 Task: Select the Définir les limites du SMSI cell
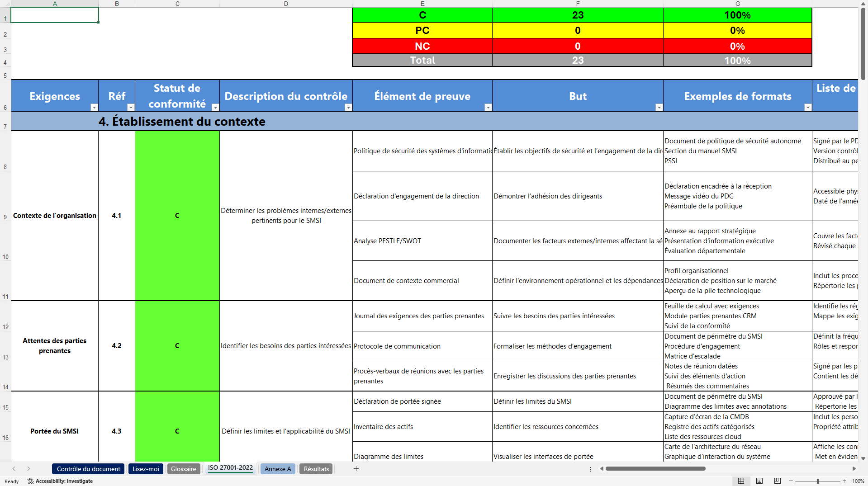[578, 401]
